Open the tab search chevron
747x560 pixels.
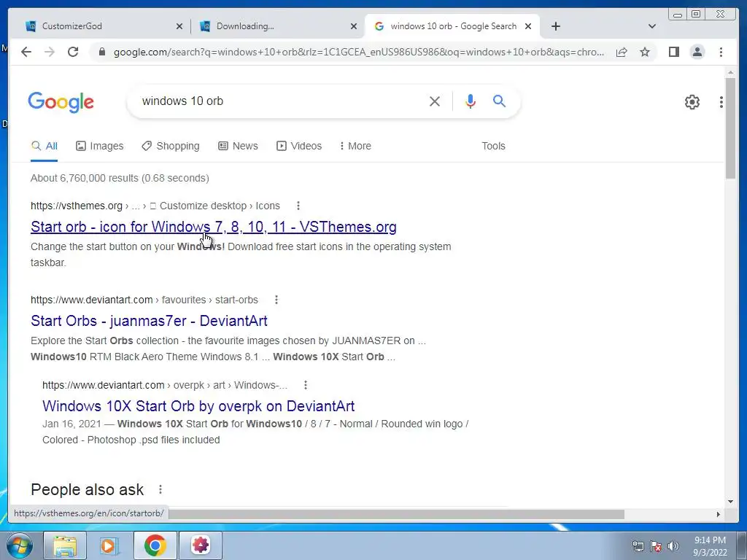(652, 26)
